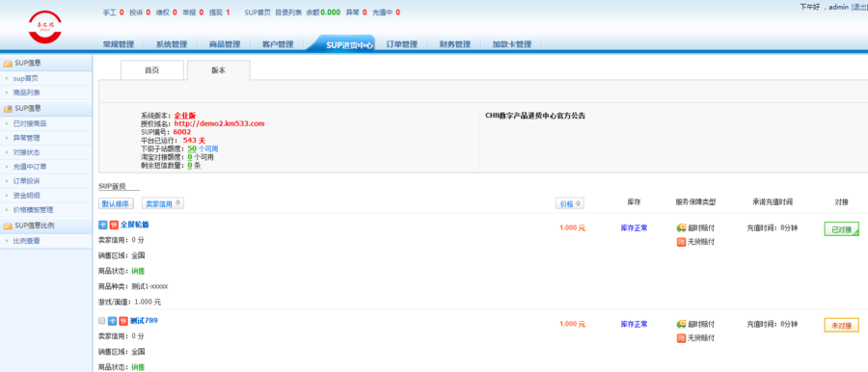This screenshot has width=868, height=372.
Task: Open the 测试789 product link
Action: (x=144, y=321)
